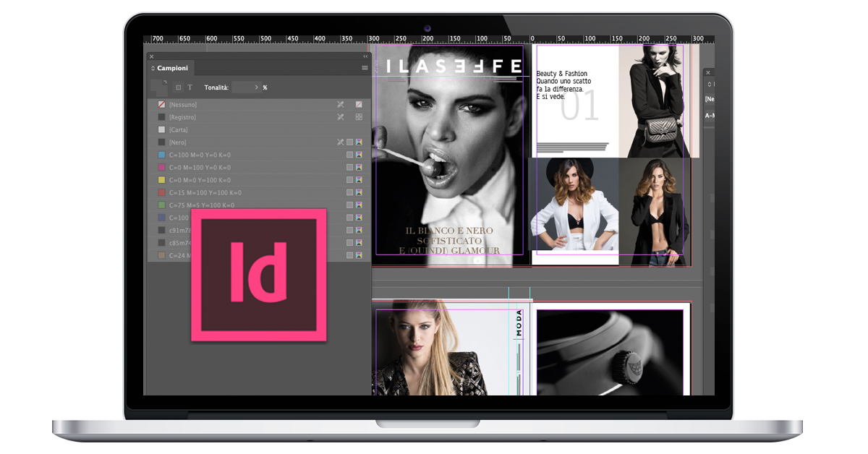Pick the yellow swatch chip
The image size is (868, 454).
point(162,180)
